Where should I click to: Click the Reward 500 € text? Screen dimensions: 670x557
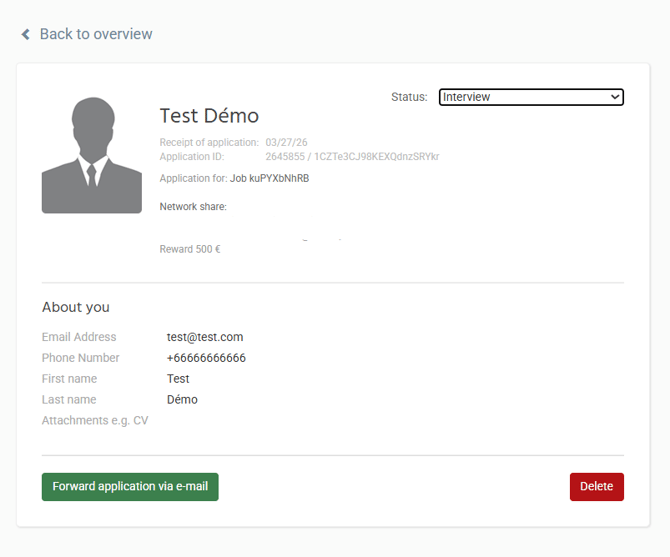pos(190,249)
